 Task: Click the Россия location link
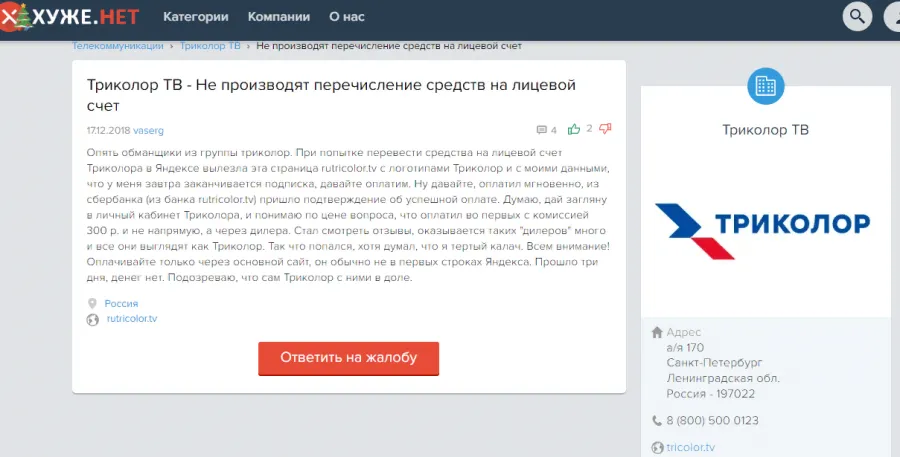click(121, 303)
